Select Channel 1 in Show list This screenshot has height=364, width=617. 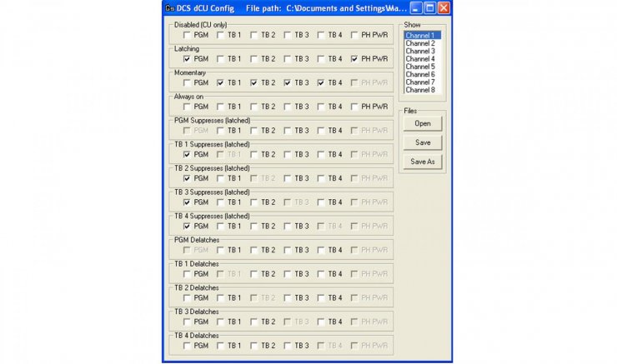coord(420,36)
